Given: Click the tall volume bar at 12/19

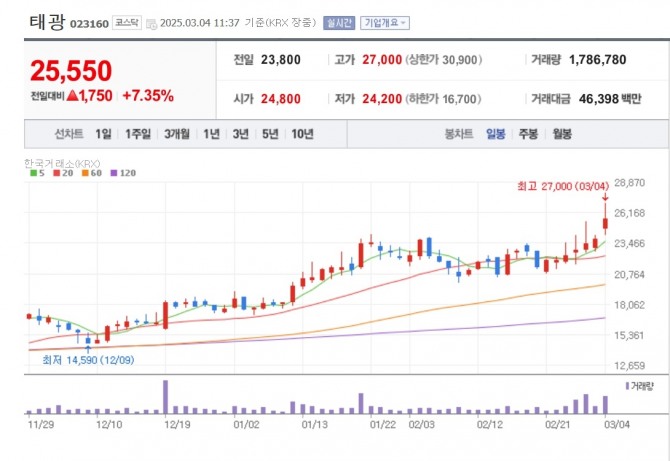Looking at the screenshot, I should 166,397.
